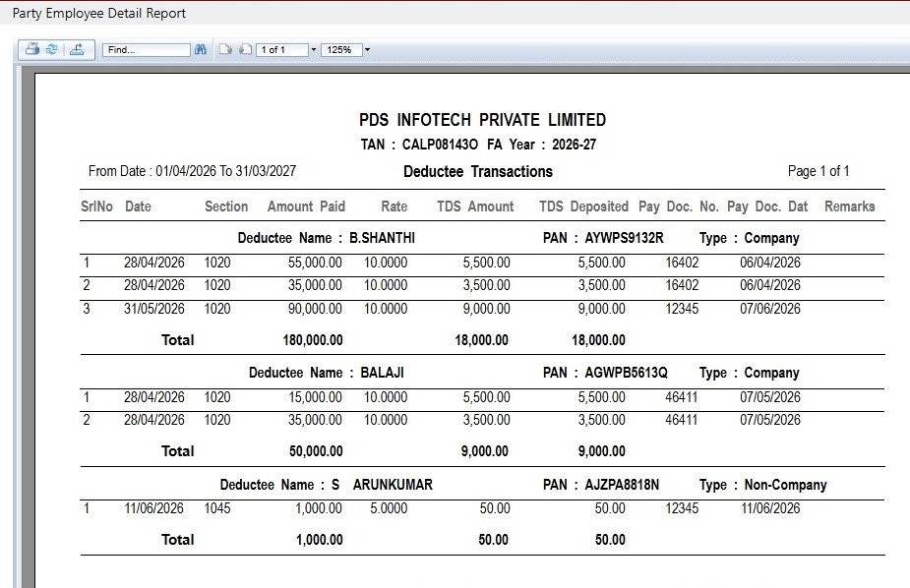Click total amount 180,000.00
Viewport: 910px width, 588px height.
313,340
